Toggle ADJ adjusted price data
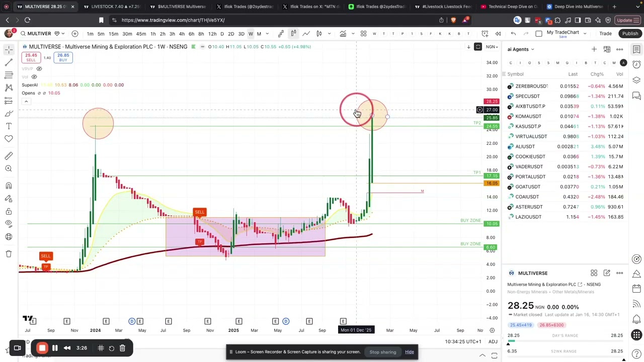Screen dimensions: 644x362 tap(493, 342)
